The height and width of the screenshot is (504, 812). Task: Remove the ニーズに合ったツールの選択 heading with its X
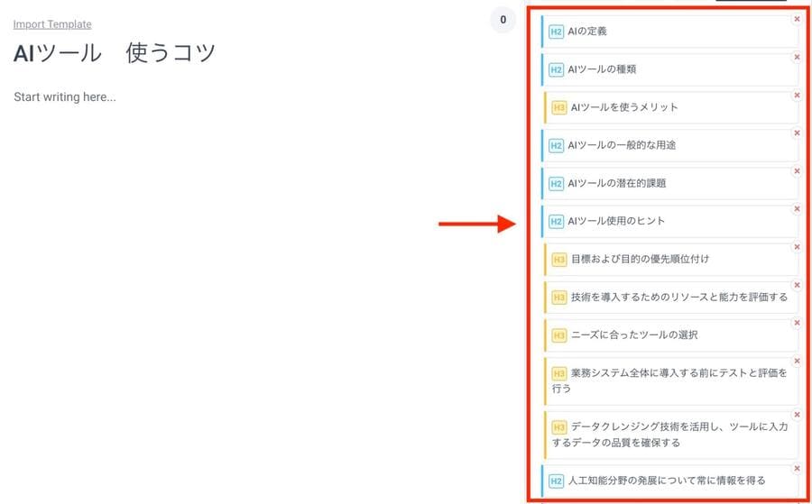point(797,323)
